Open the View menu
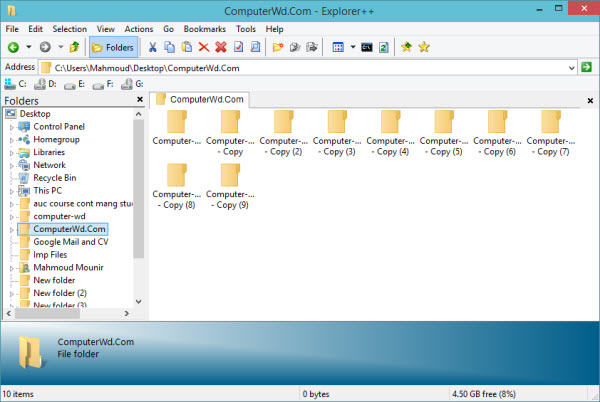The image size is (600, 402). [x=106, y=29]
